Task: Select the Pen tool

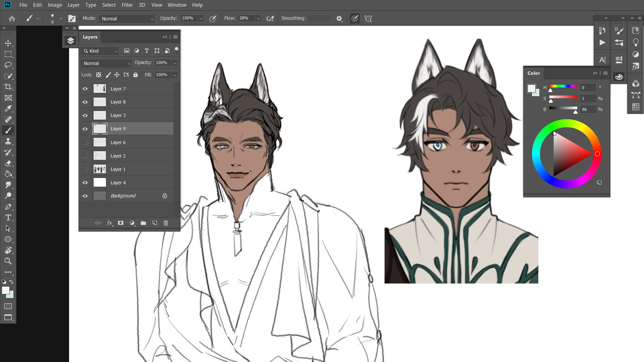Action: [8, 207]
